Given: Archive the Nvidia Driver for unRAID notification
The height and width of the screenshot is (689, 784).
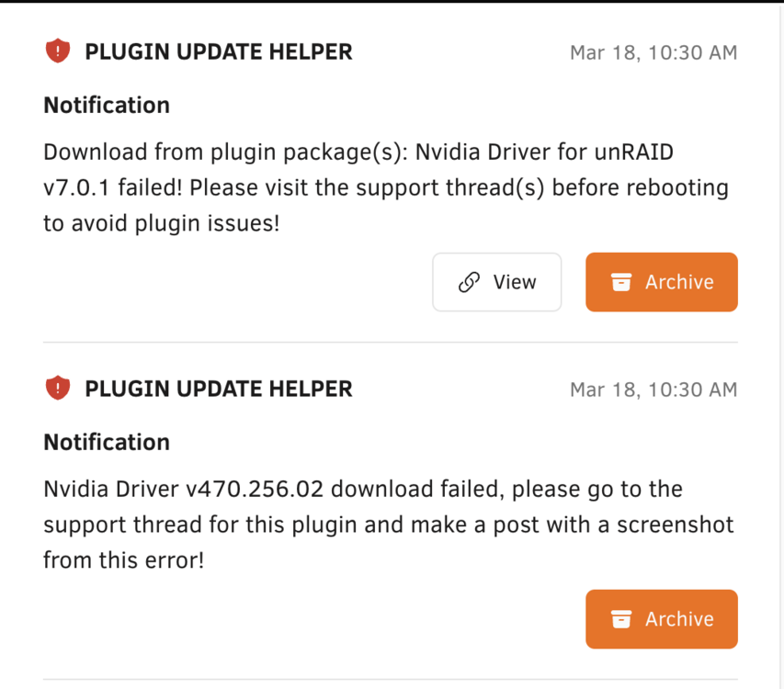Looking at the screenshot, I should [x=662, y=282].
